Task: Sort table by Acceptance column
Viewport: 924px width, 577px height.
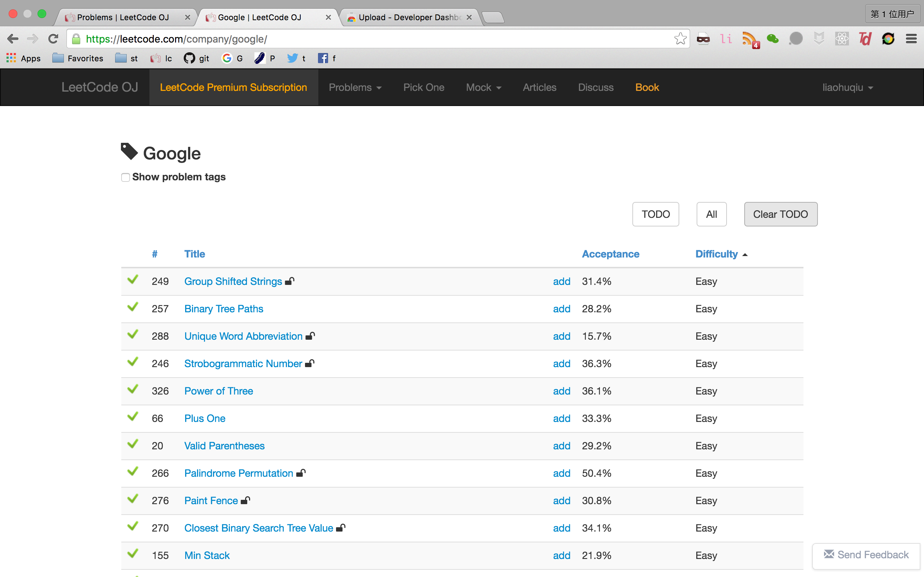Action: click(610, 254)
